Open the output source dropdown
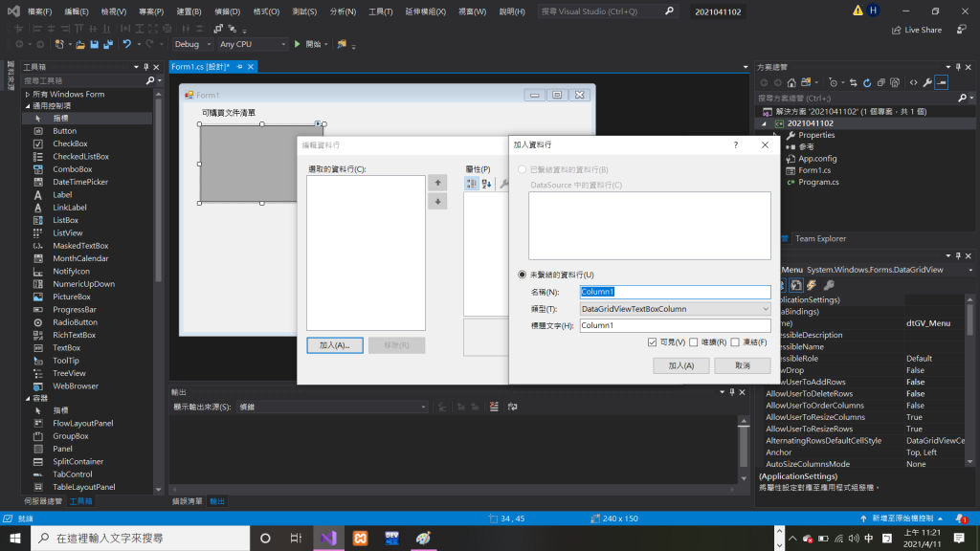 pos(332,408)
